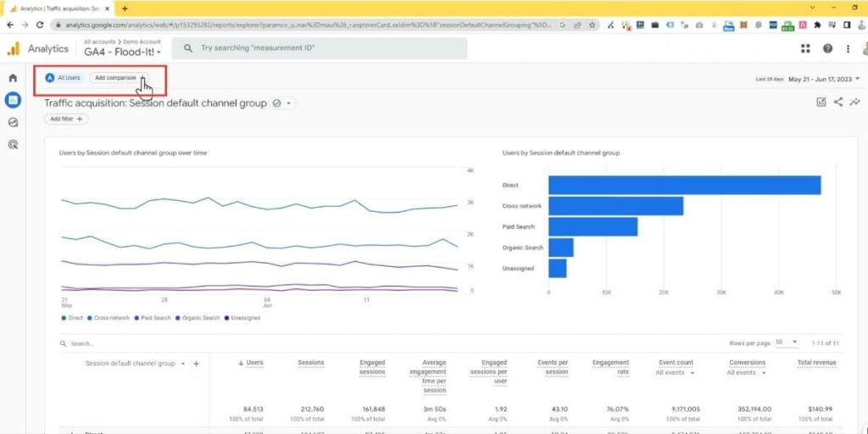Open the GA4 - Flood-It! property selector
The height and width of the screenshot is (434, 868).
tap(122, 53)
